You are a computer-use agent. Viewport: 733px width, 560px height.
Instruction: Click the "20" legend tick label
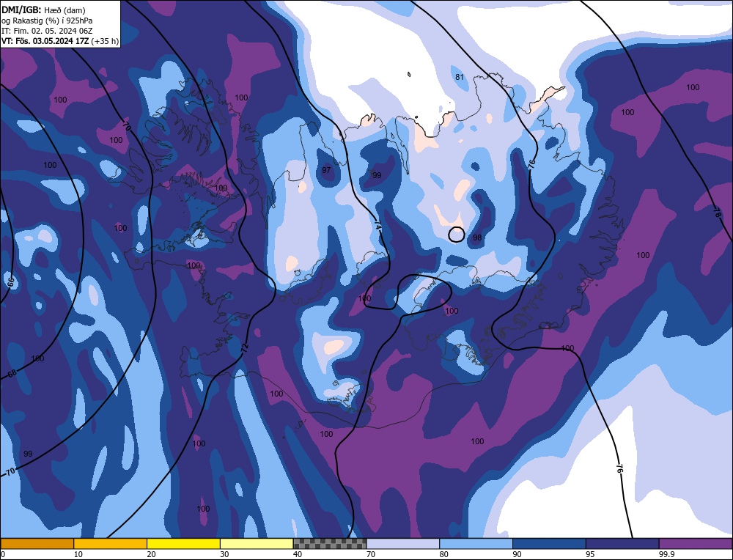152,554
